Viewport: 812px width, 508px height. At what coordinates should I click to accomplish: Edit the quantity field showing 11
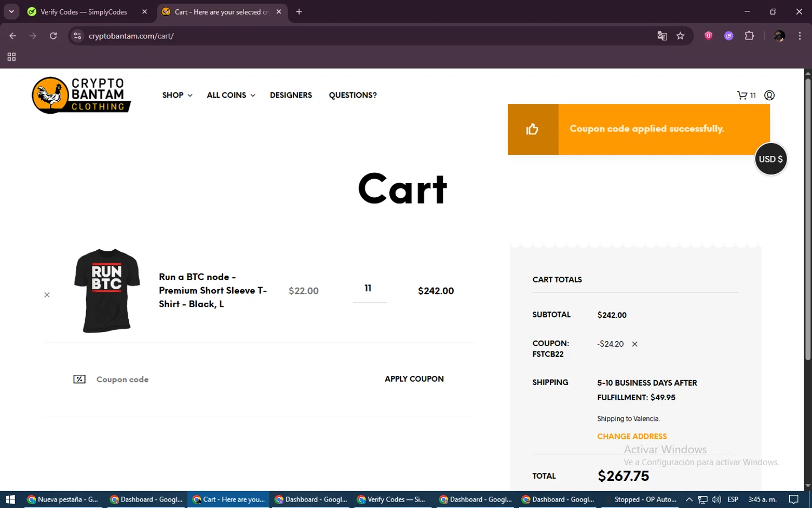click(370, 289)
